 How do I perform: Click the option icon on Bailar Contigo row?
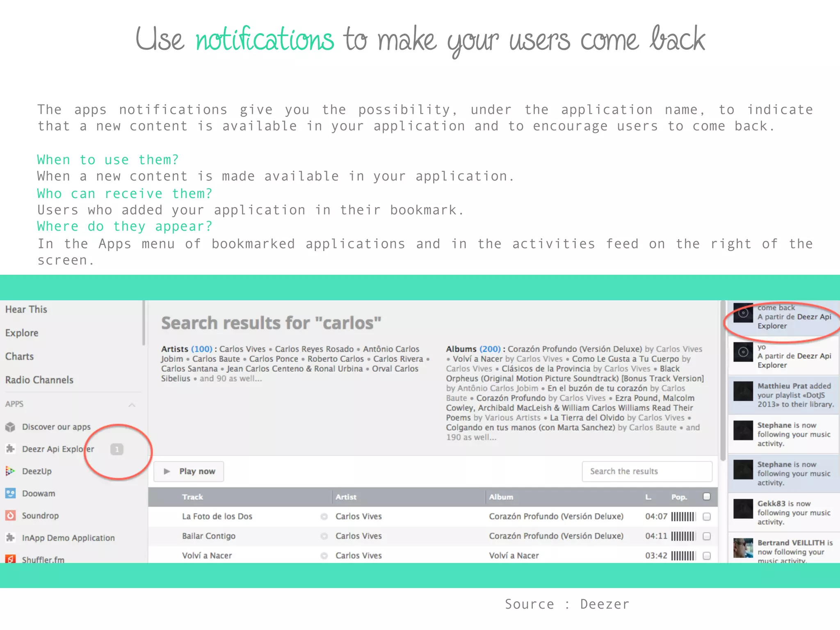324,536
